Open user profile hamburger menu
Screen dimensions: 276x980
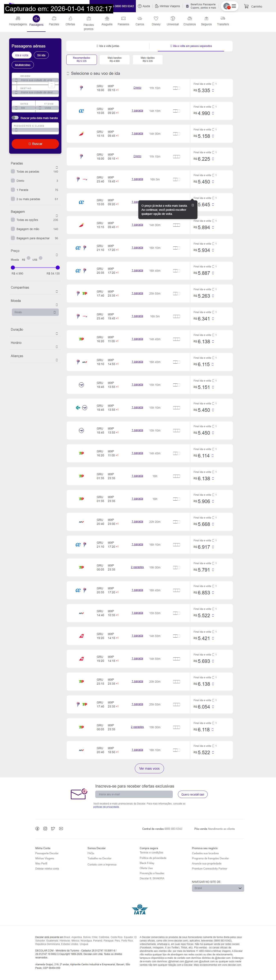tap(234, 7)
